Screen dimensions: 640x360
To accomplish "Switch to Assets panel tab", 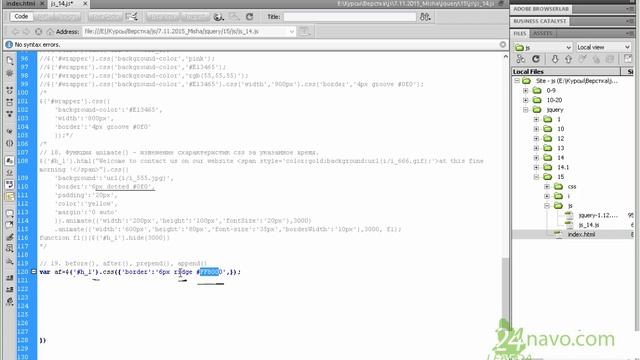I will 543,33.
